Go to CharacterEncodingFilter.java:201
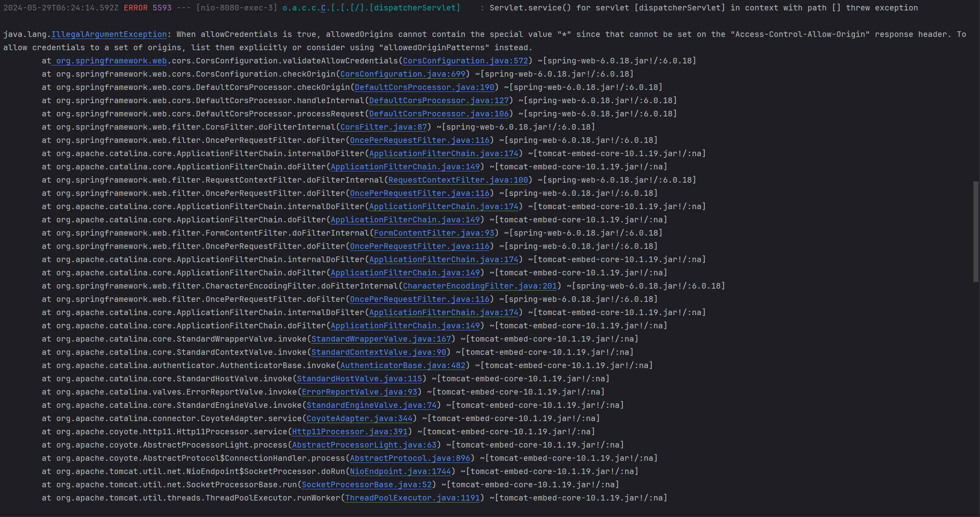The width and height of the screenshot is (980, 517). (x=480, y=286)
